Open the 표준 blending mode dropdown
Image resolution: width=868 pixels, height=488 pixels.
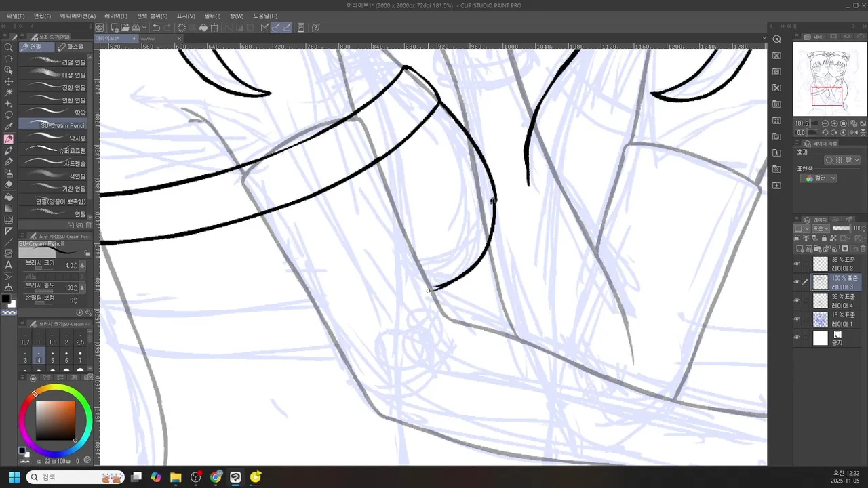click(821, 228)
